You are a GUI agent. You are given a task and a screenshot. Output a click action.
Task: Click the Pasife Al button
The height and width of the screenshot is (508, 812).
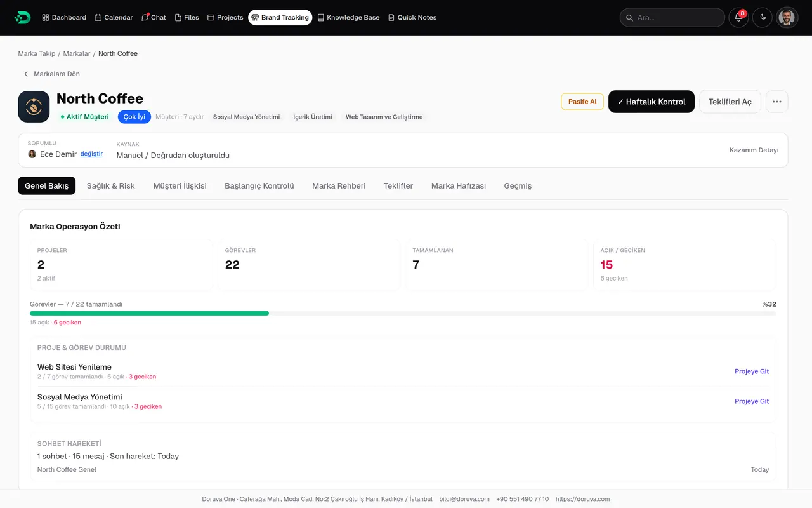coord(582,102)
